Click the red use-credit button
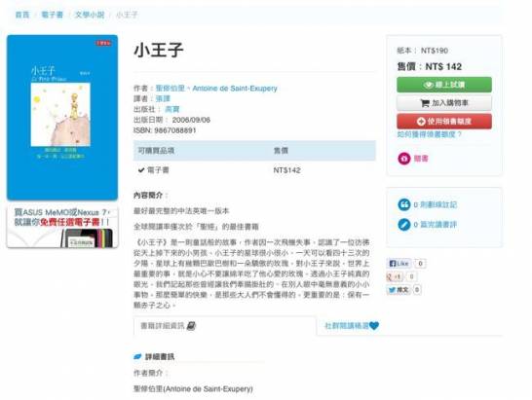The height and width of the screenshot is (400, 532). coord(443,121)
